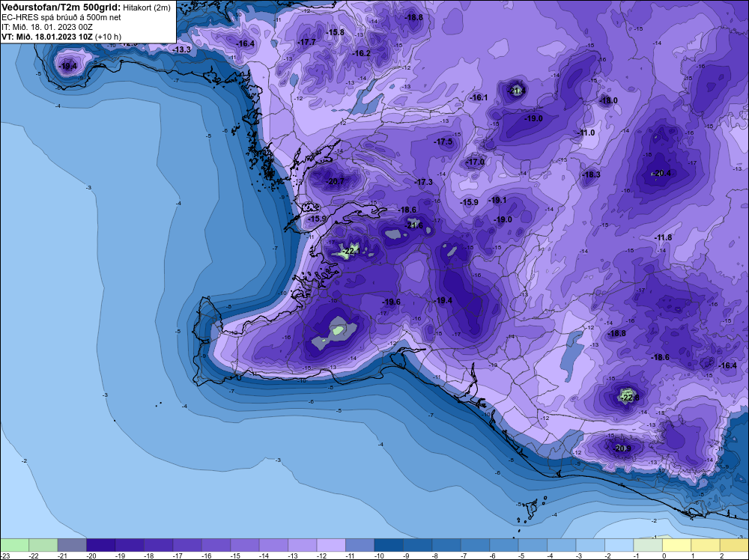Click the -11.8 temperature label on map
Image resolution: width=749 pixels, height=560 pixels.
click(663, 237)
